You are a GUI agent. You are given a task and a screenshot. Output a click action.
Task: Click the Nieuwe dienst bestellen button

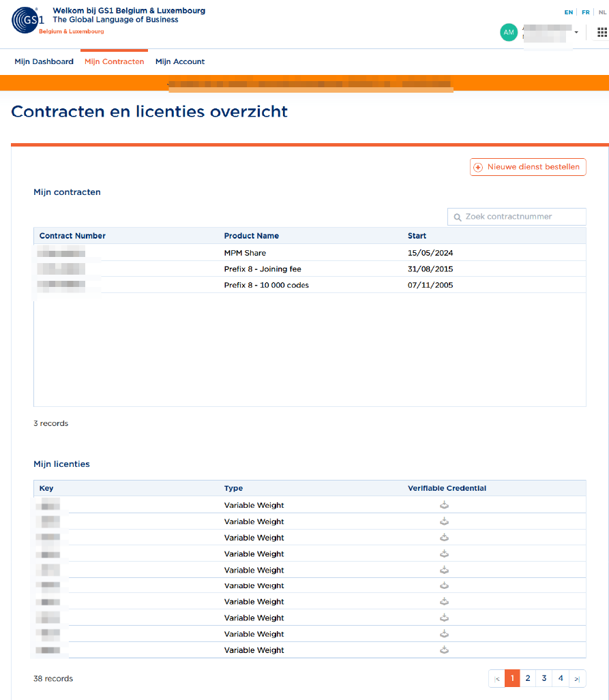[528, 167]
